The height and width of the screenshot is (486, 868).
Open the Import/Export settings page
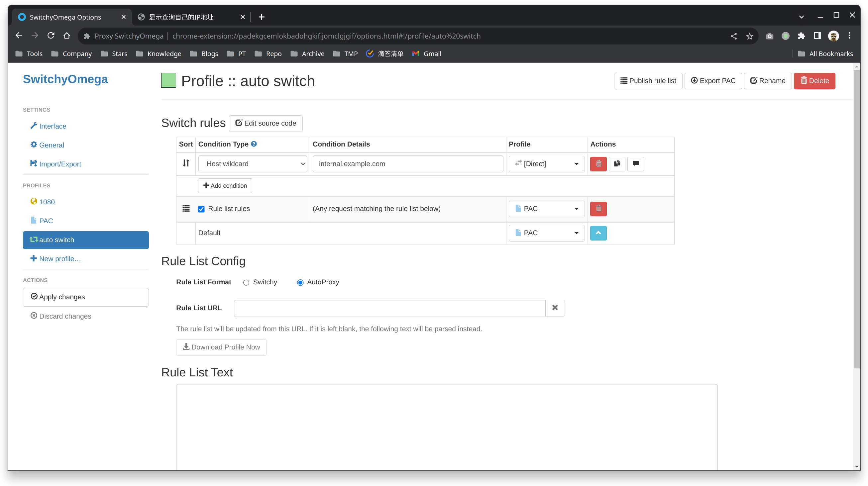pos(59,164)
